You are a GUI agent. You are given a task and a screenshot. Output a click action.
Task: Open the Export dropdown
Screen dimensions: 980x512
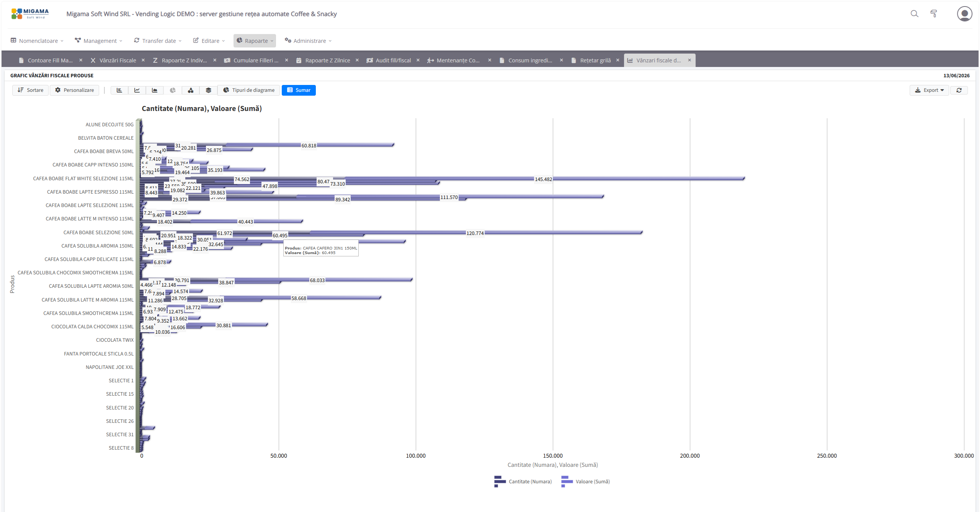(929, 90)
